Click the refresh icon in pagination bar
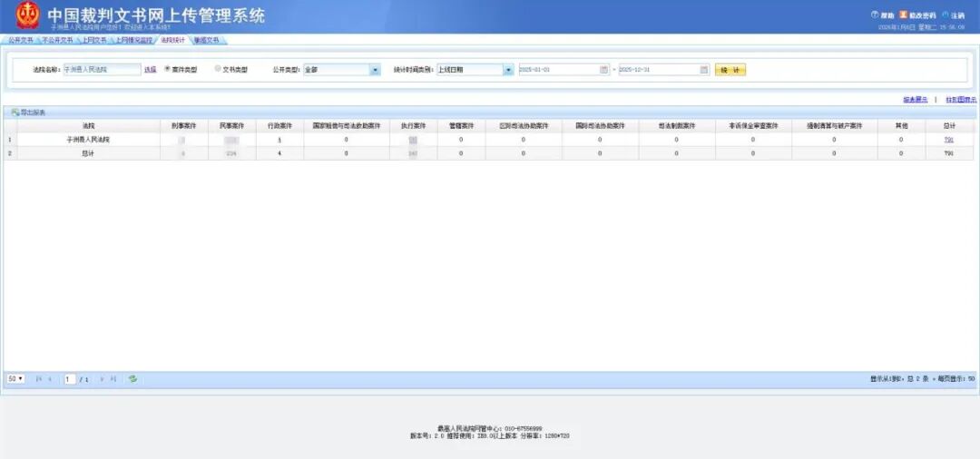 pyautogui.click(x=132, y=378)
